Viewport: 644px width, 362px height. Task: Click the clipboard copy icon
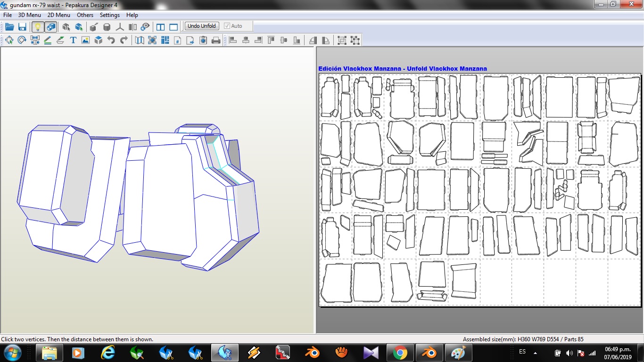click(x=203, y=40)
